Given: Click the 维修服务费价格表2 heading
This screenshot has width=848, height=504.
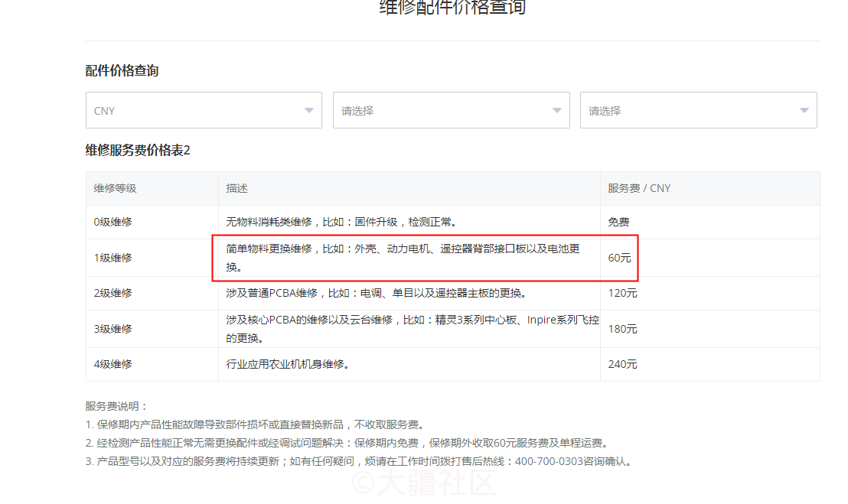Looking at the screenshot, I should [x=138, y=150].
